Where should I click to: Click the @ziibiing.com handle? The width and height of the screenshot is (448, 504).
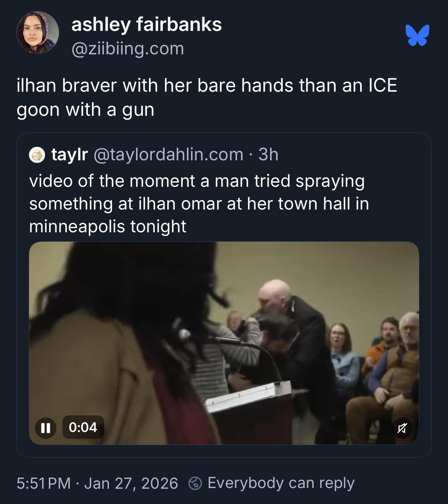pos(128,49)
